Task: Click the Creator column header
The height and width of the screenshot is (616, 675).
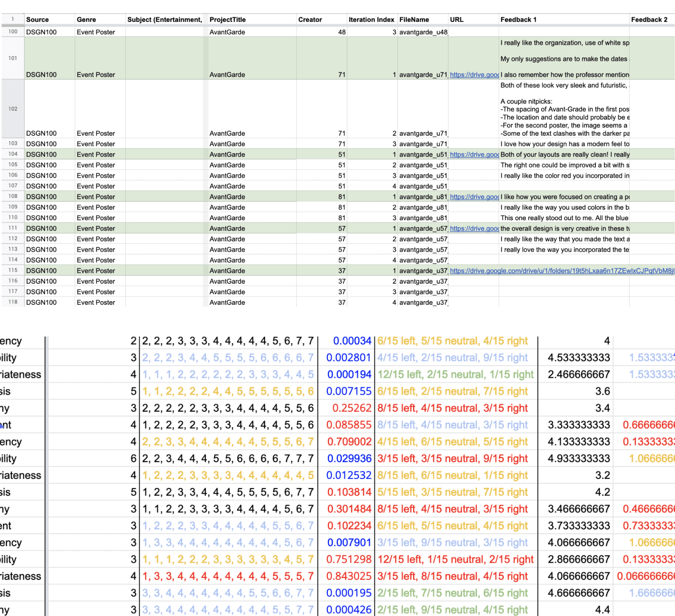Action: pyautogui.click(x=321, y=19)
